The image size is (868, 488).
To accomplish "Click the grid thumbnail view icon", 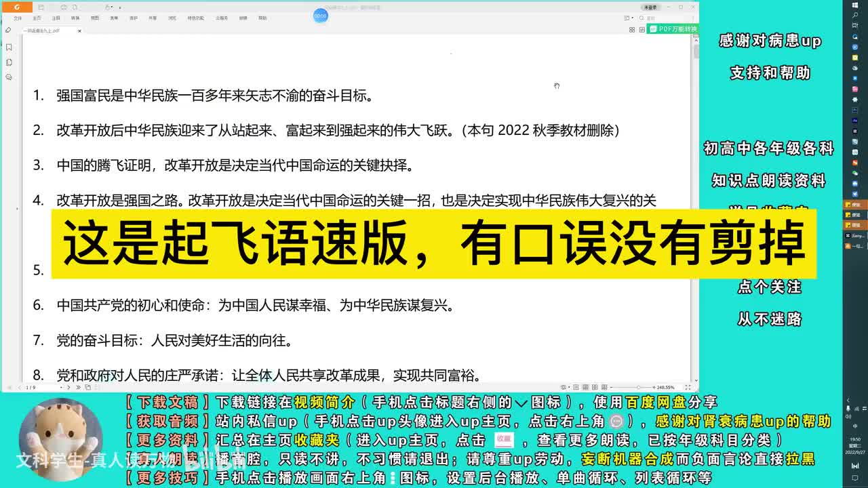I will point(632,30).
